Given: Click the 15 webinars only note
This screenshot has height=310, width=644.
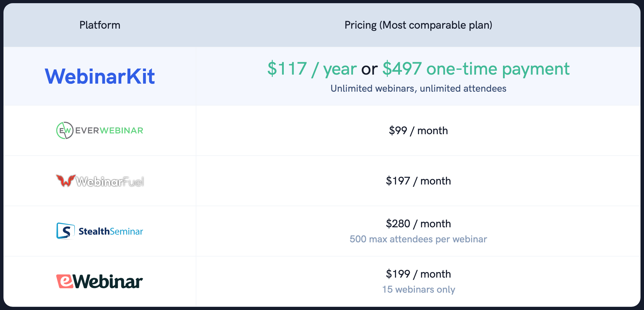Looking at the screenshot, I should [418, 289].
